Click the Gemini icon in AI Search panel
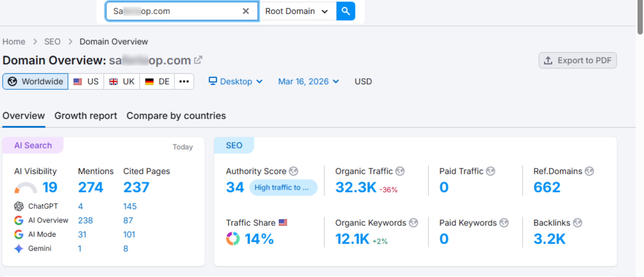 coord(19,249)
